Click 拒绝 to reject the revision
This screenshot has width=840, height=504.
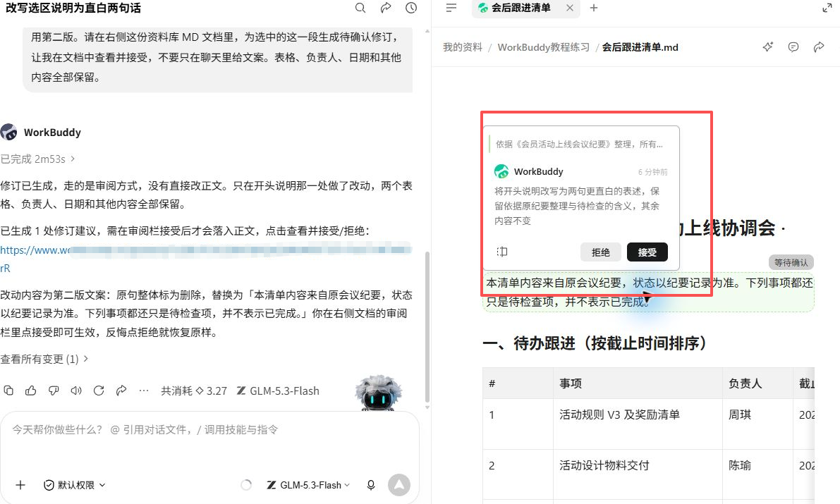pos(600,252)
